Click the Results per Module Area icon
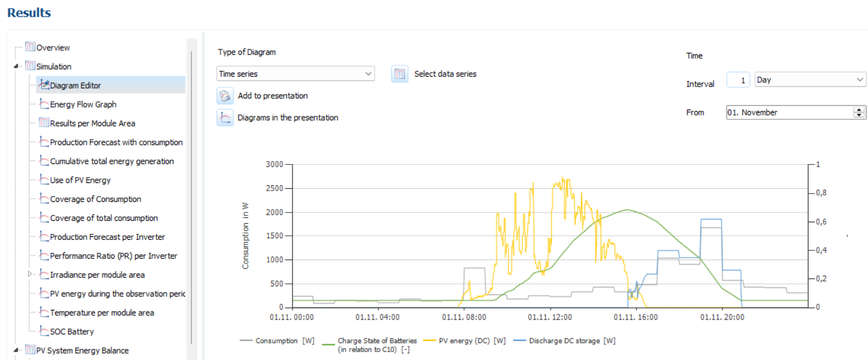 point(44,123)
